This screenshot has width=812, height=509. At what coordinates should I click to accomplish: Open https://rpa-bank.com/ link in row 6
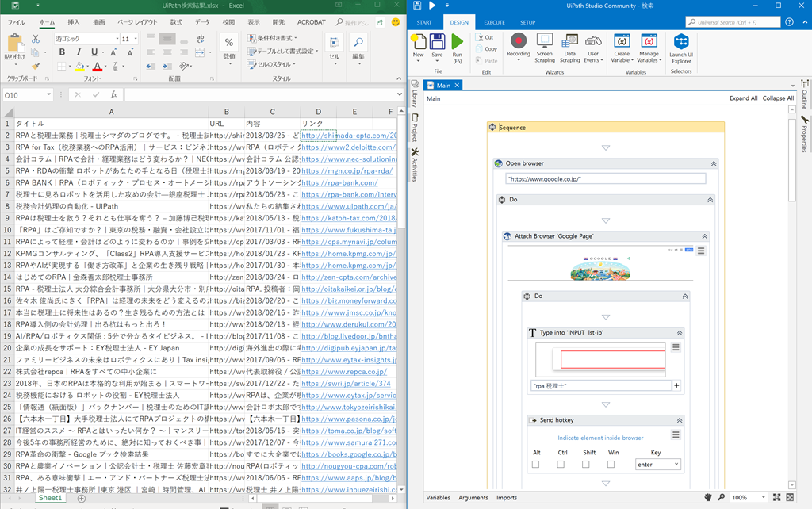pos(339,183)
